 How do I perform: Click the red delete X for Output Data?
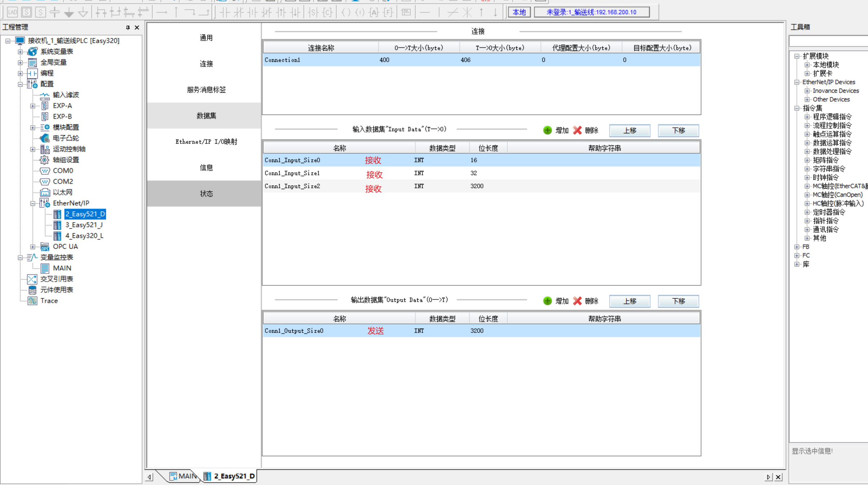pyautogui.click(x=577, y=301)
